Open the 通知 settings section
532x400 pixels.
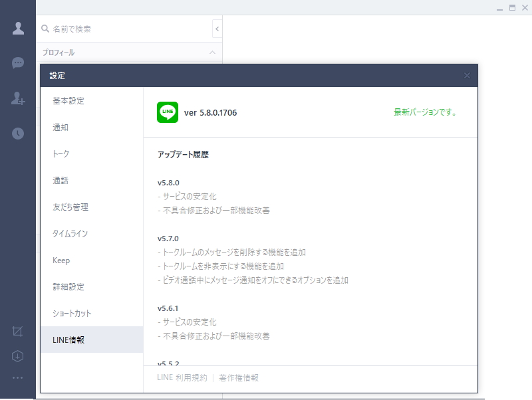click(x=59, y=127)
